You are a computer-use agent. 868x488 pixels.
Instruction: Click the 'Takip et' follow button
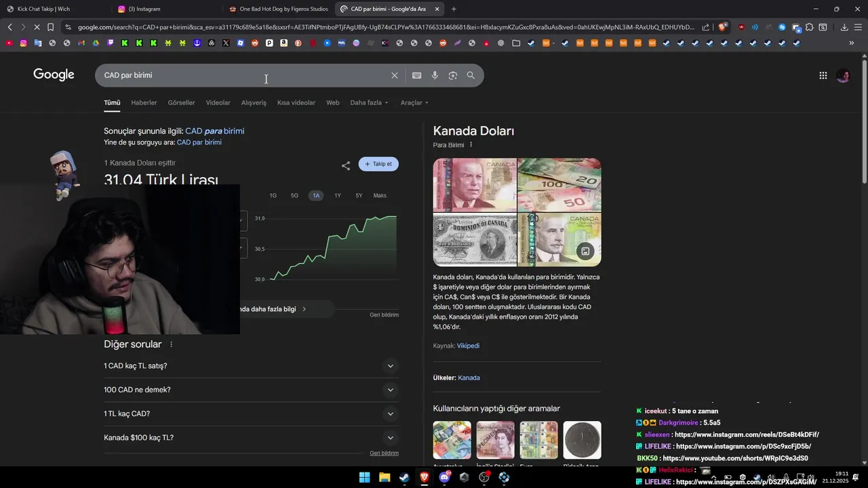[378, 164]
